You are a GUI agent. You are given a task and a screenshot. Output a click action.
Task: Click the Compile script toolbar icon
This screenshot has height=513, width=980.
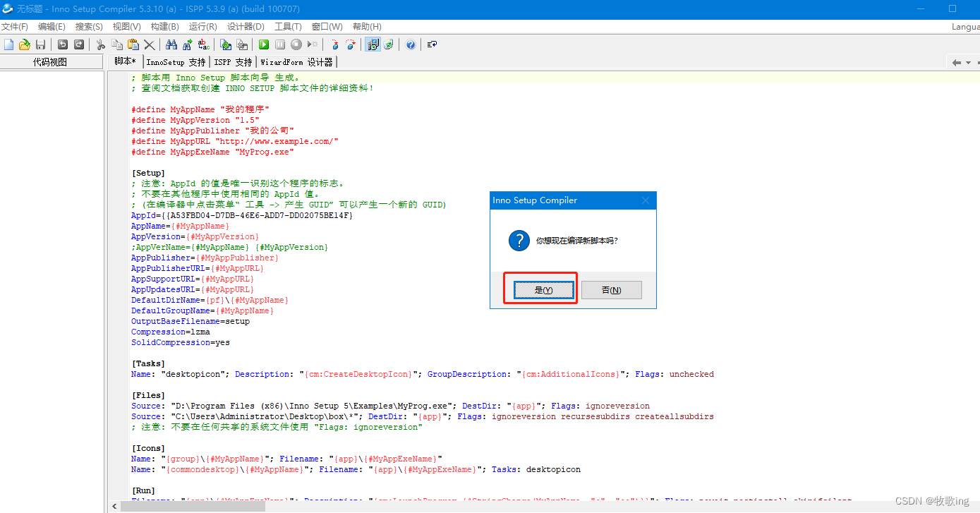226,44
